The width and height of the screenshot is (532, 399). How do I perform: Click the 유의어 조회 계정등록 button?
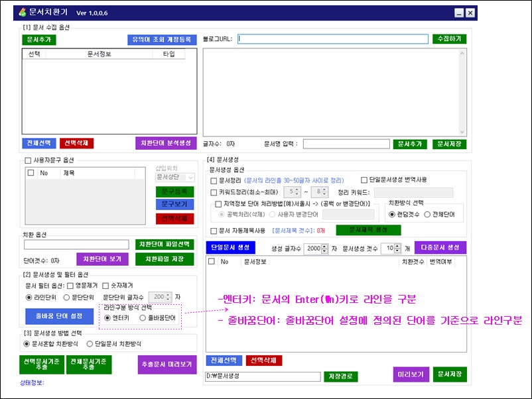point(163,39)
